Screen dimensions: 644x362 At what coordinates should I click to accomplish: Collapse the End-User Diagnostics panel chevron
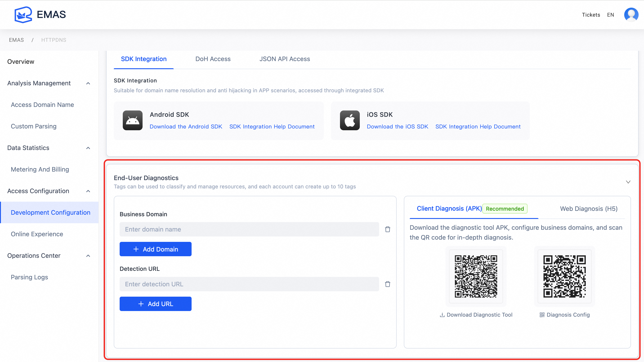click(628, 182)
